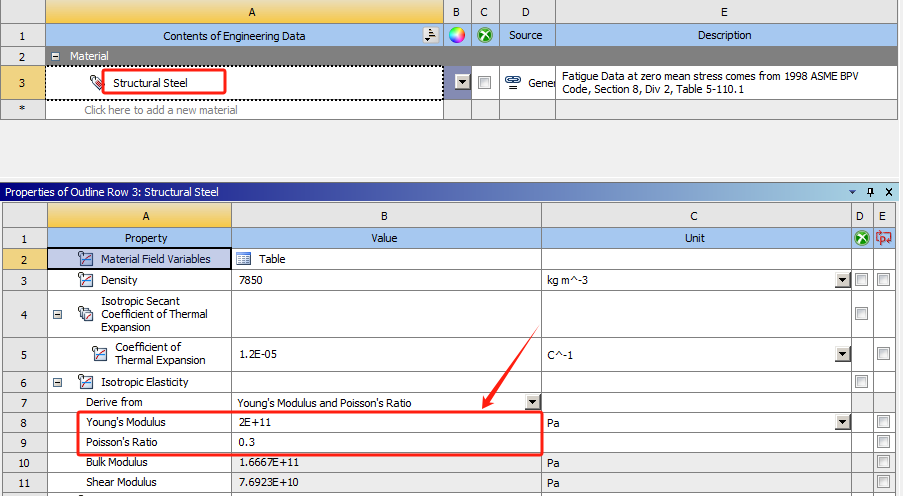Click the sort icon in Contents of Engineering Data header
The image size is (903, 496).
click(x=430, y=35)
